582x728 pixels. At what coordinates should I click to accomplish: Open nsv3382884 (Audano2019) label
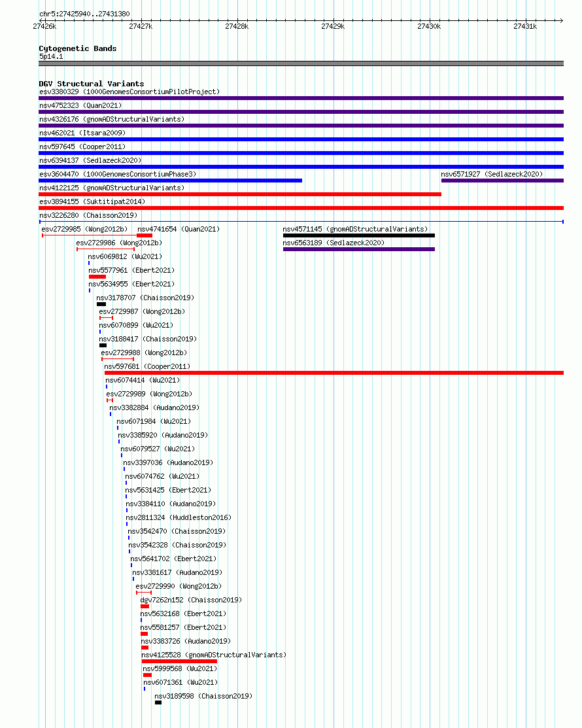[154, 407]
